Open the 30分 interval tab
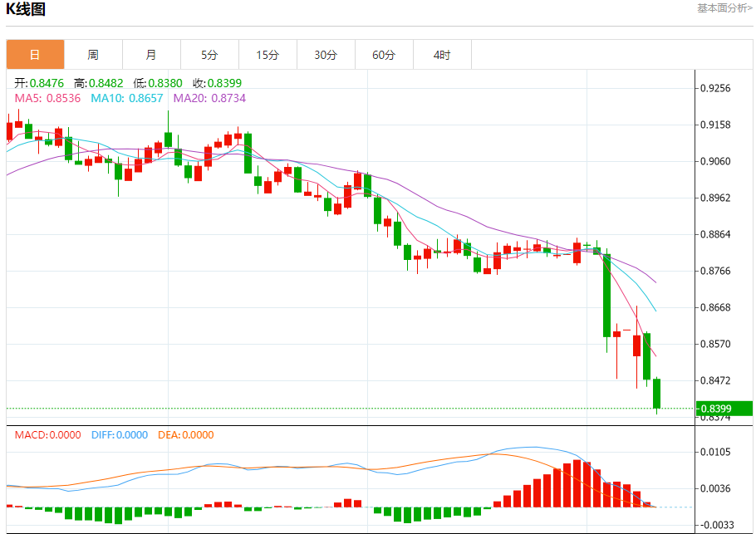Screen dimensions: 756x534 [326, 55]
